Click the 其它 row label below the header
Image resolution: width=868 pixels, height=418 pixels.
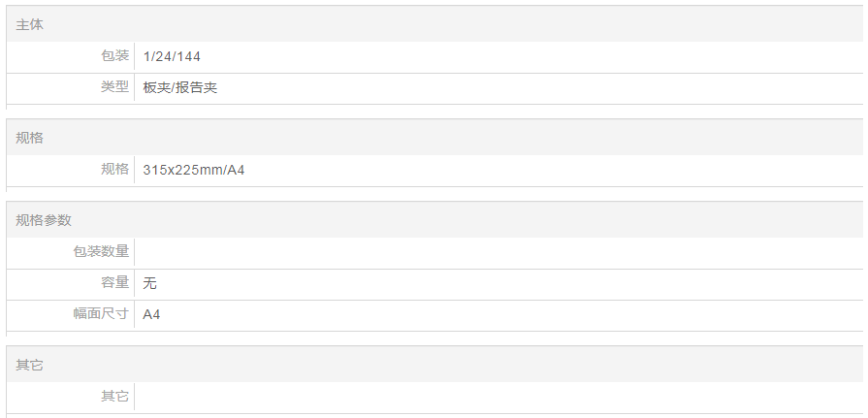click(114, 397)
